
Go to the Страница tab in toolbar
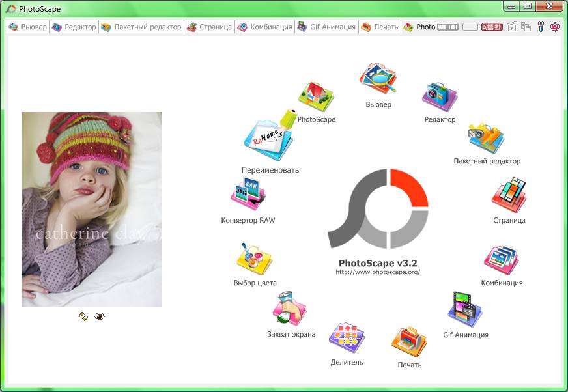click(209, 27)
